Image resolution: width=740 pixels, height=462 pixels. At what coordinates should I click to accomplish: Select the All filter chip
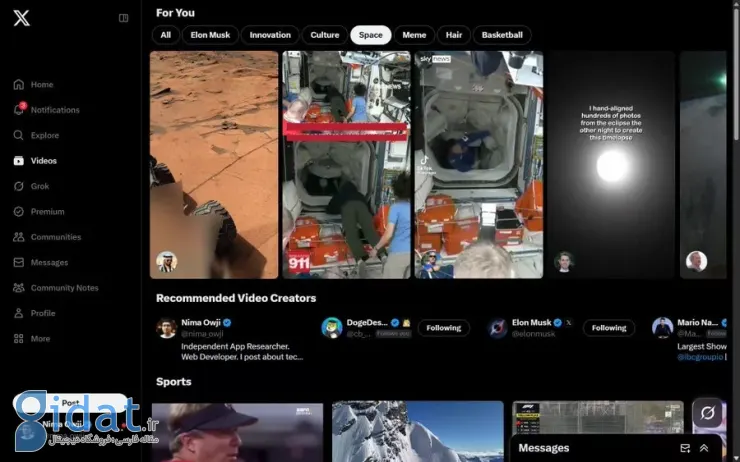pyautogui.click(x=166, y=35)
